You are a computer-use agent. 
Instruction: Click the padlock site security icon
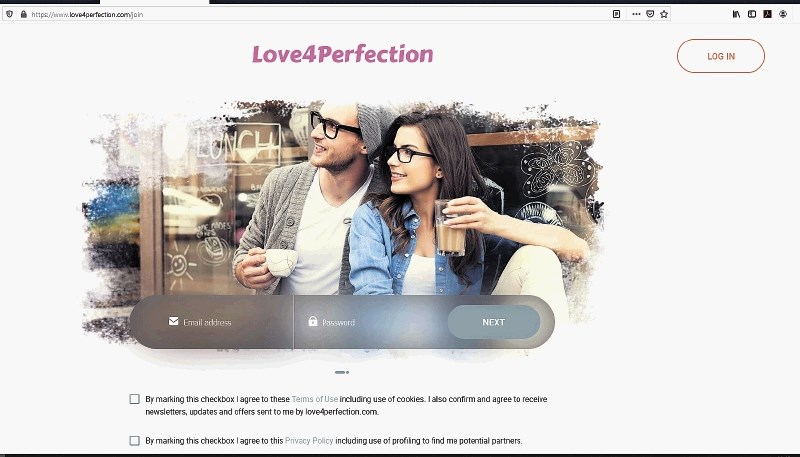22,15
